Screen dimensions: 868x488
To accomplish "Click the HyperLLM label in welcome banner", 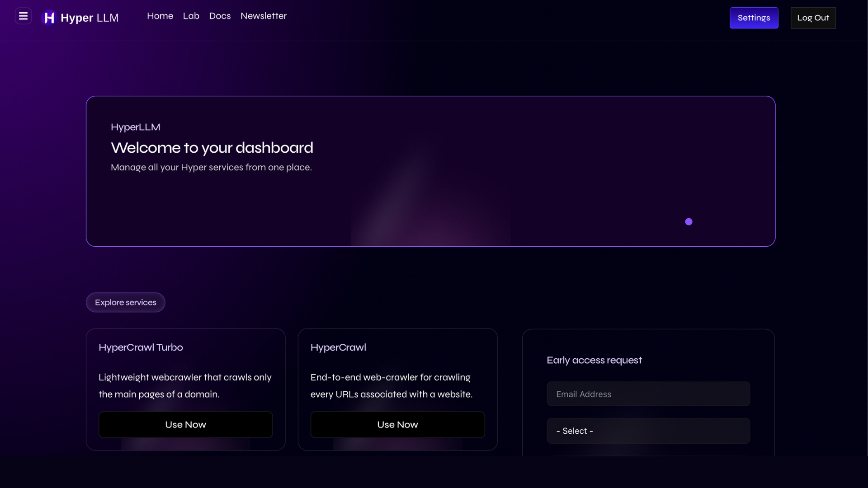I will pyautogui.click(x=136, y=127).
